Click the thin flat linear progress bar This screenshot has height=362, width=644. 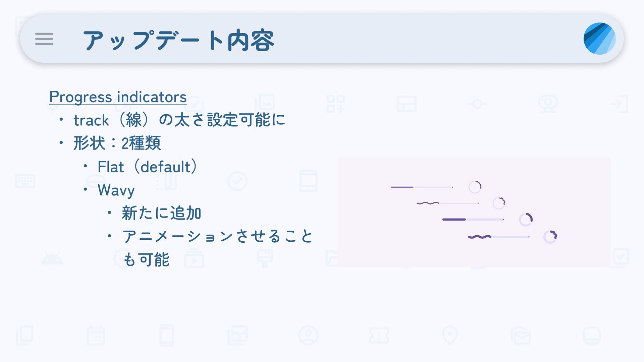pos(422,187)
